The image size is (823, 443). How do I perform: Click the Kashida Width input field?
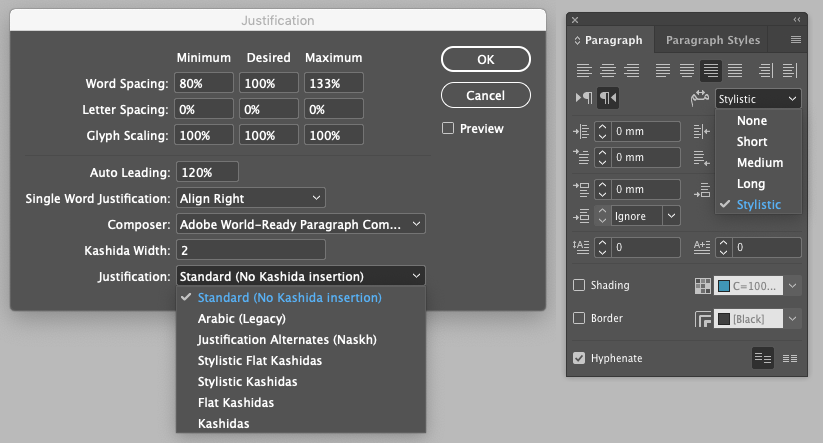tap(251, 250)
